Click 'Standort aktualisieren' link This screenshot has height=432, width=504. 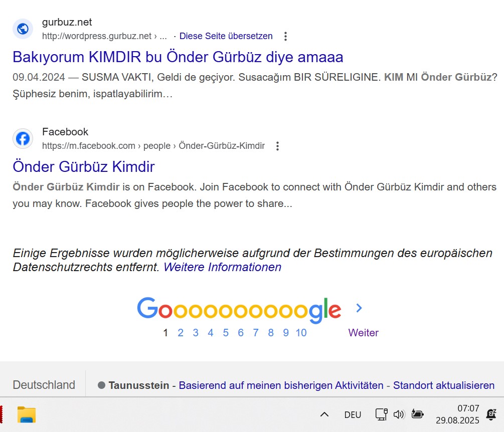[444, 385]
